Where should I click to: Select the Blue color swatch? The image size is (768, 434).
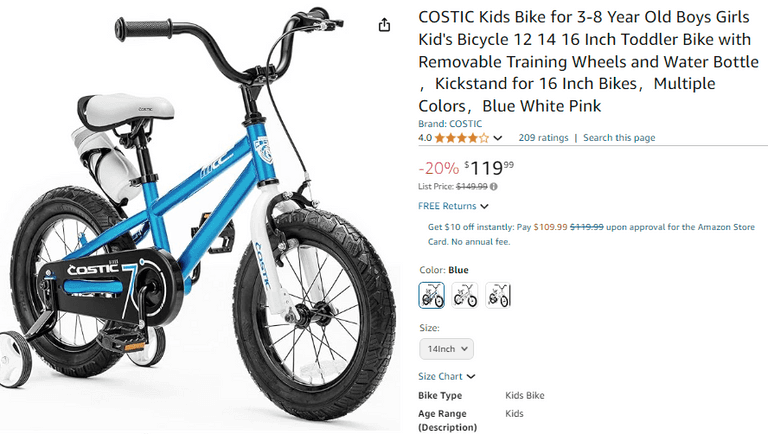tap(432, 295)
